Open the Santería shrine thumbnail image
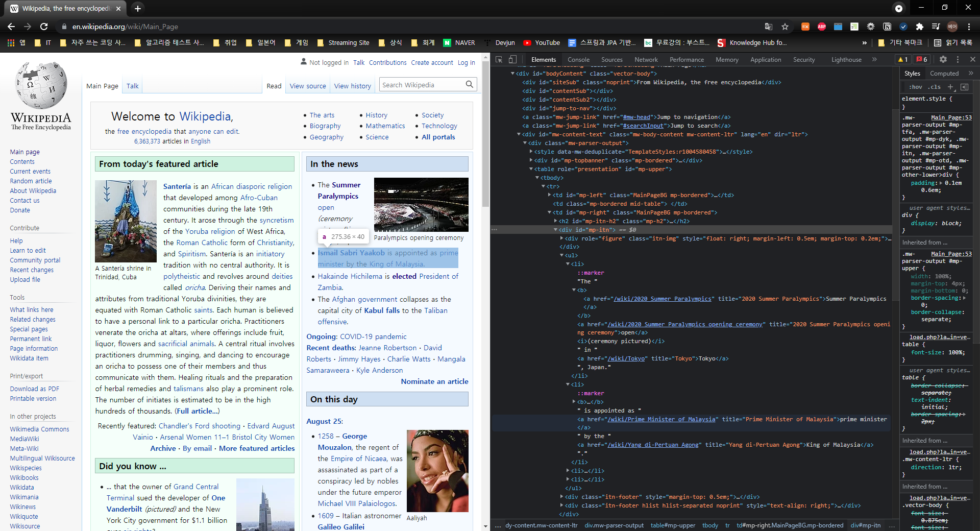This screenshot has height=531, width=980. tap(126, 221)
